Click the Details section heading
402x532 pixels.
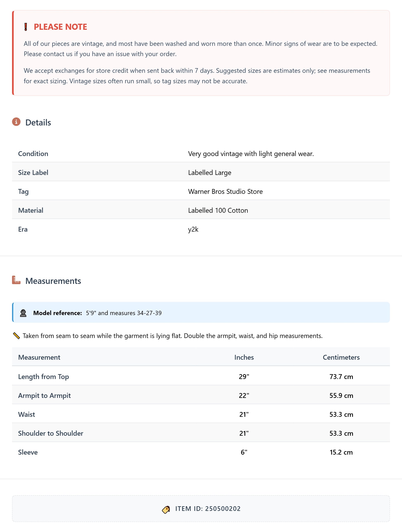pos(38,123)
